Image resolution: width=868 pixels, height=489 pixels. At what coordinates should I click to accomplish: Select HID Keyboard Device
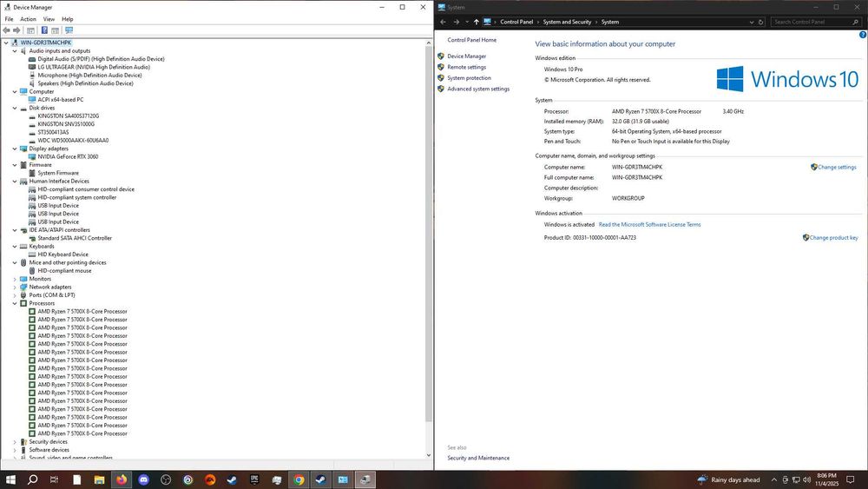[x=62, y=254]
